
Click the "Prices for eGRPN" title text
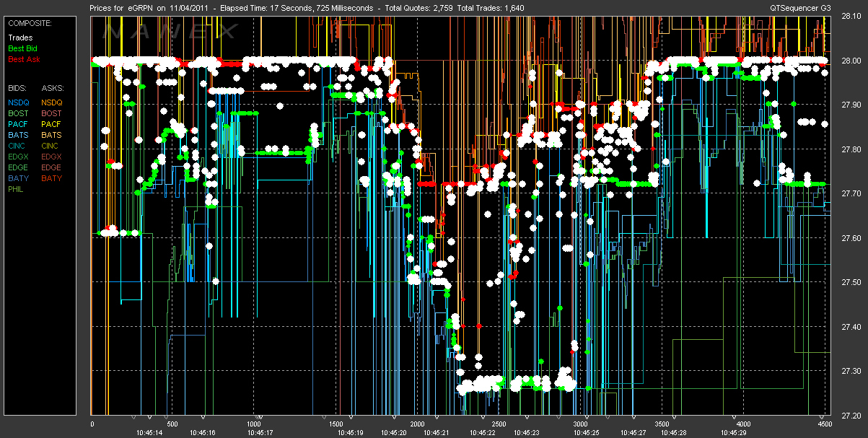click(x=122, y=7)
